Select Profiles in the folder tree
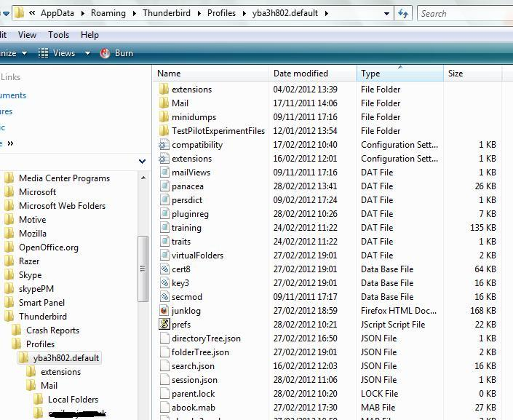Viewport: 513px width, 420px height. 40,344
